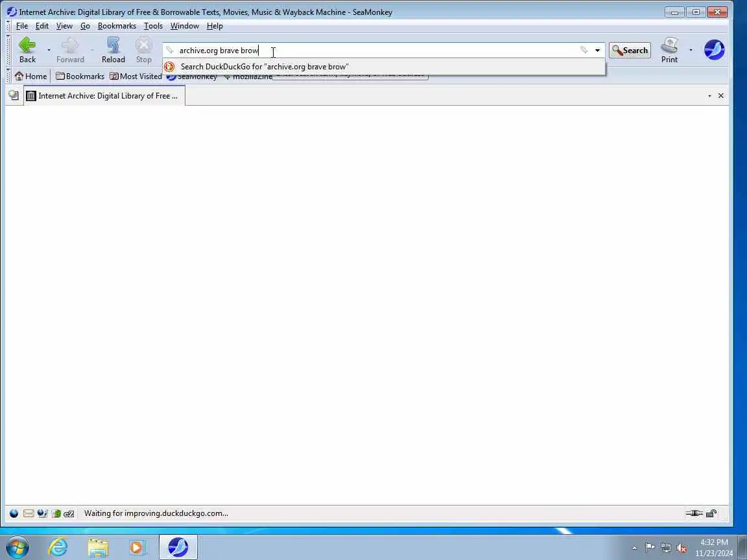
Task: Open the Forward button history dropdown
Action: tap(93, 50)
